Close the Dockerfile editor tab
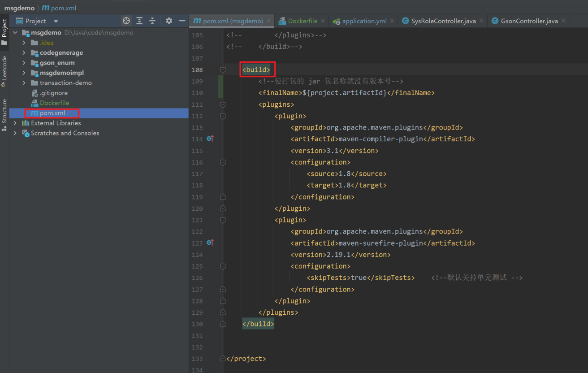Image resolution: width=588 pixels, height=373 pixels. tap(324, 21)
